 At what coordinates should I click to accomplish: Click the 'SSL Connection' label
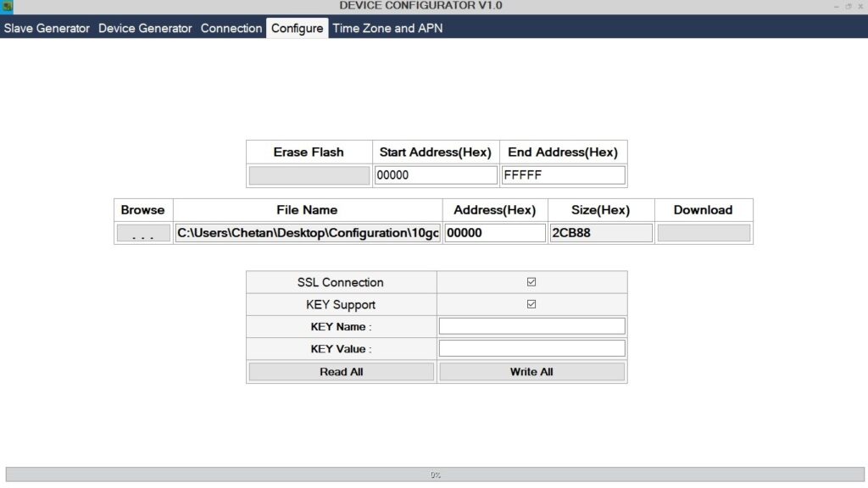tap(341, 282)
